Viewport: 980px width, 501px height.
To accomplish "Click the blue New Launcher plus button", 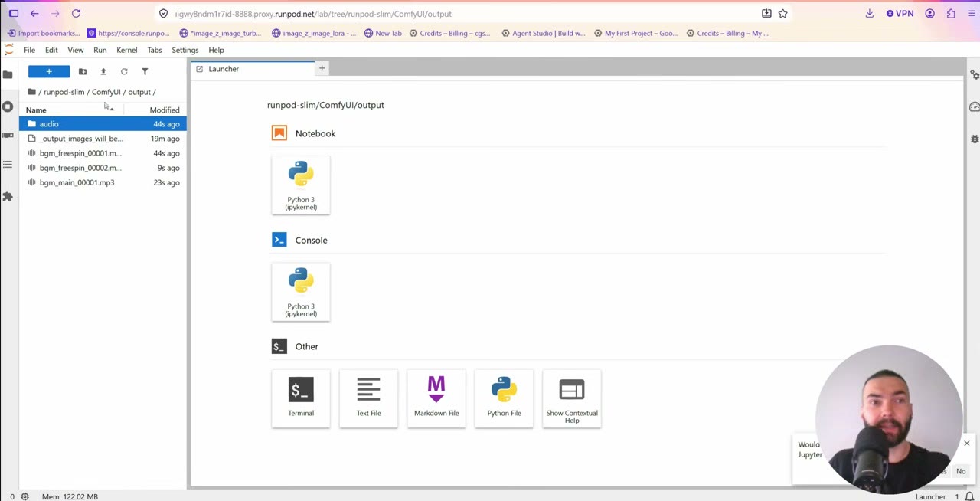I will [49, 71].
